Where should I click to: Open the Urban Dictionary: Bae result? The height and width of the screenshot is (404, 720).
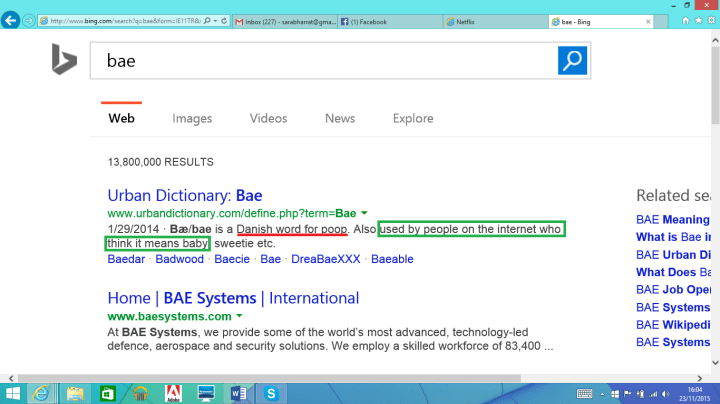point(185,195)
